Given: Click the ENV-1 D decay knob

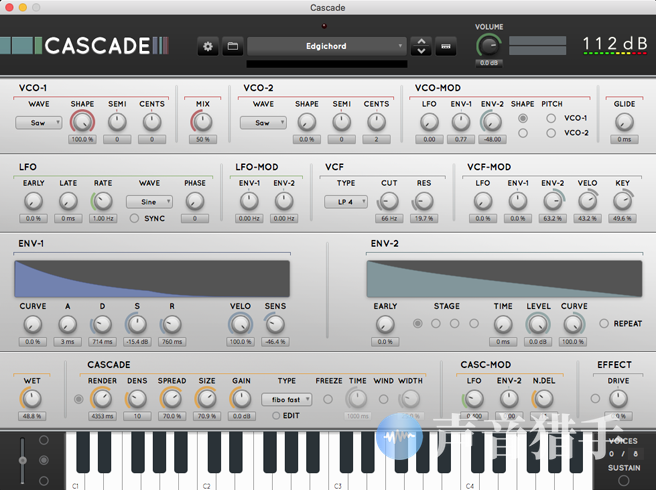Looking at the screenshot, I should [102, 325].
